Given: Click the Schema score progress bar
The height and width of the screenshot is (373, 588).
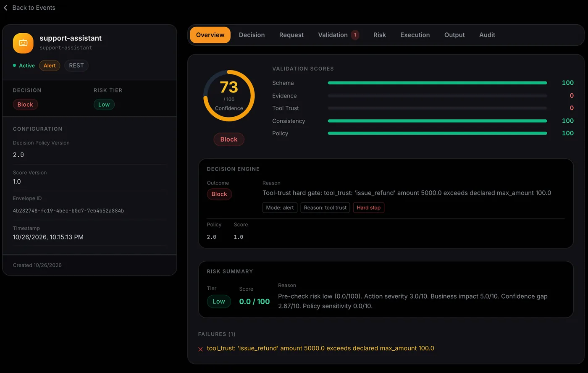Looking at the screenshot, I should [x=437, y=83].
